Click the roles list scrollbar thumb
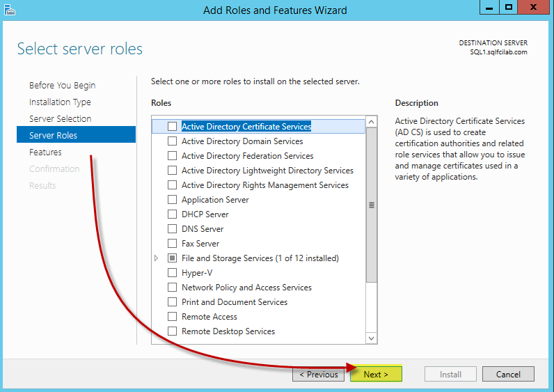Image resolution: width=554 pixels, height=392 pixels. [372, 205]
